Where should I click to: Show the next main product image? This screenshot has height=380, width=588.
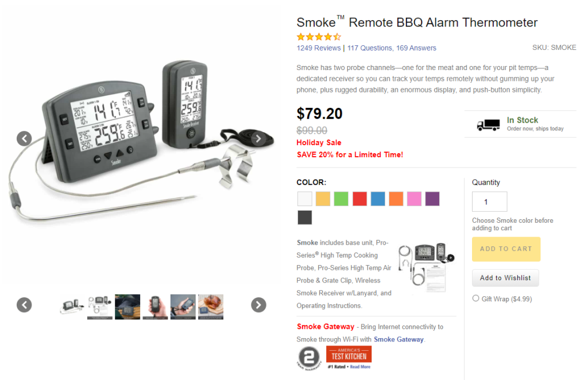258,139
